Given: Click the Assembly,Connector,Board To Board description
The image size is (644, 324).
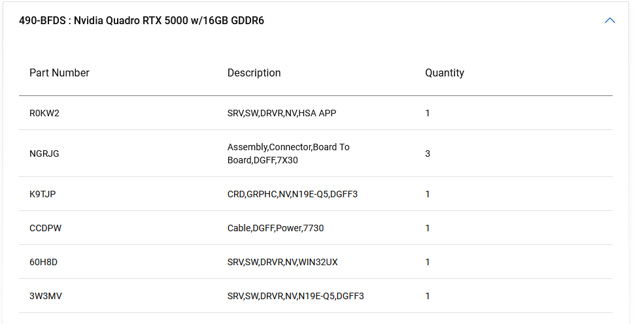Looking at the screenshot, I should coord(288,154).
